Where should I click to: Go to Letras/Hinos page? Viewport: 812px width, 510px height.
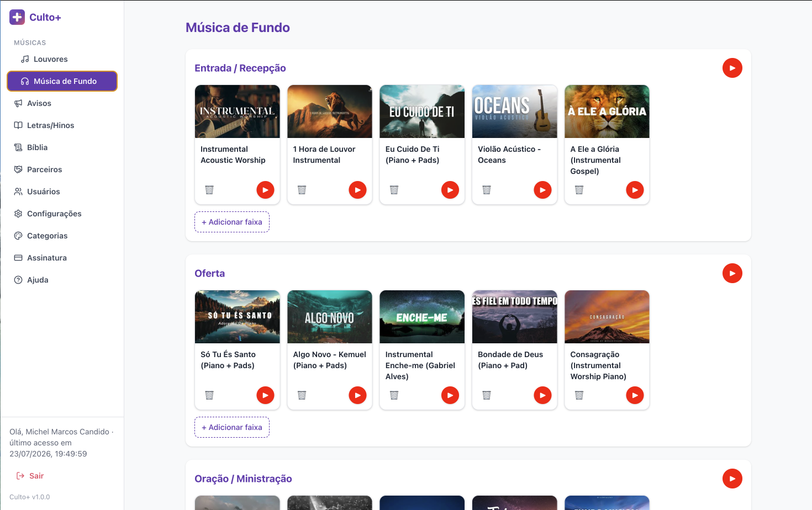point(62,125)
